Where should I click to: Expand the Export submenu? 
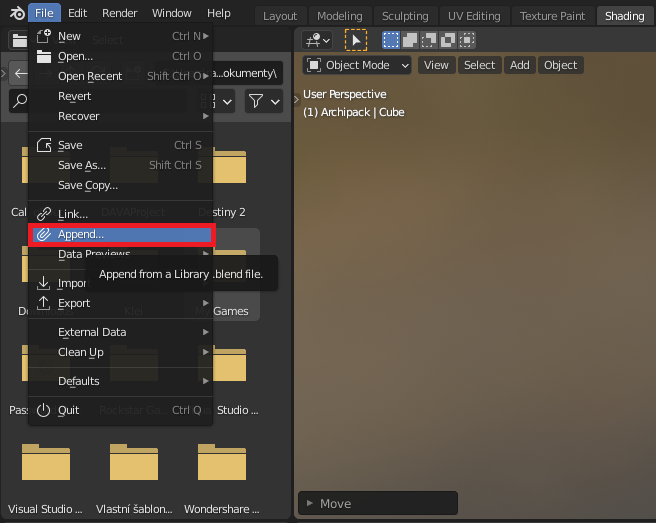pos(120,303)
